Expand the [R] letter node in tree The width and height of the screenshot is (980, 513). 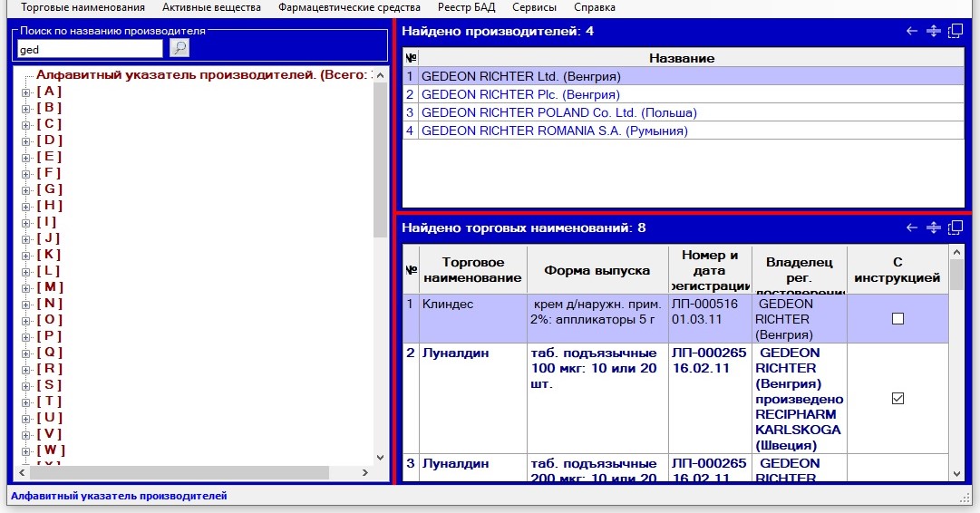[x=25, y=369]
